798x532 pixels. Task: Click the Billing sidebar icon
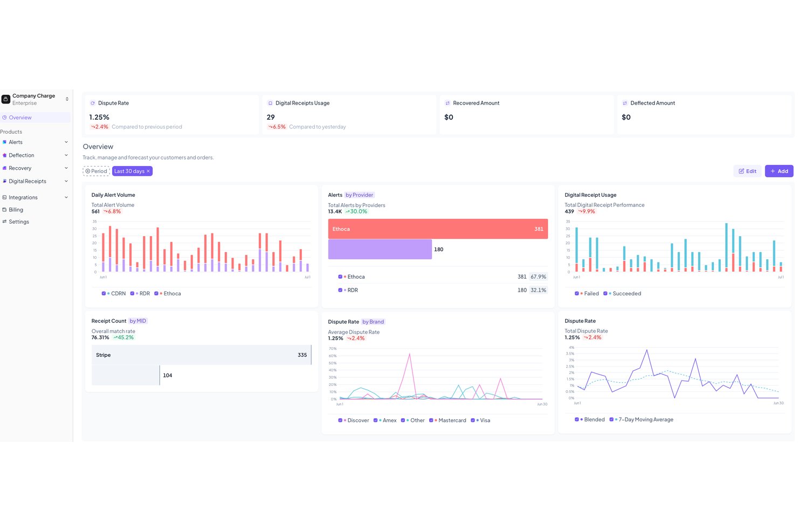[4, 210]
